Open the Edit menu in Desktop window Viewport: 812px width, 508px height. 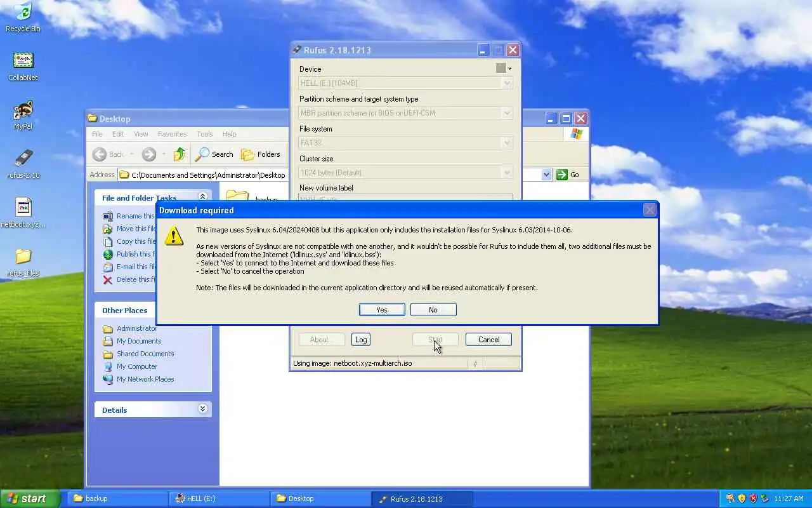click(118, 134)
